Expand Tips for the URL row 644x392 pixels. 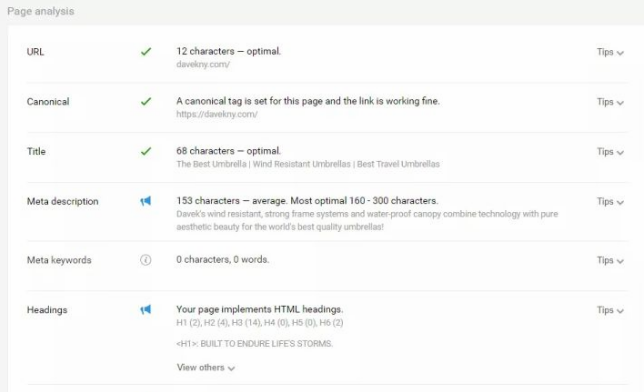click(x=610, y=52)
